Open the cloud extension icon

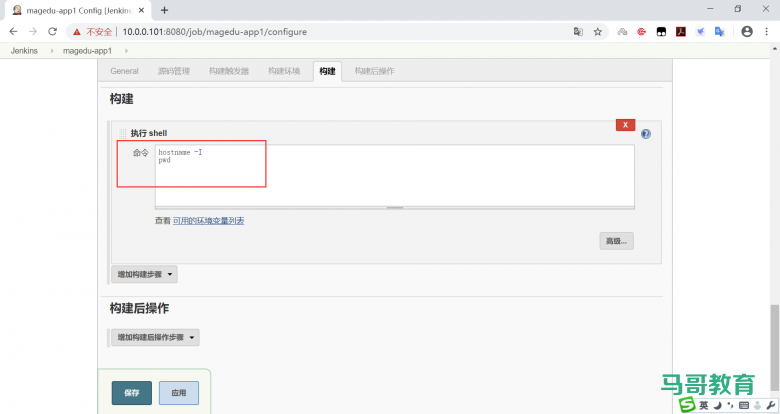click(x=622, y=32)
